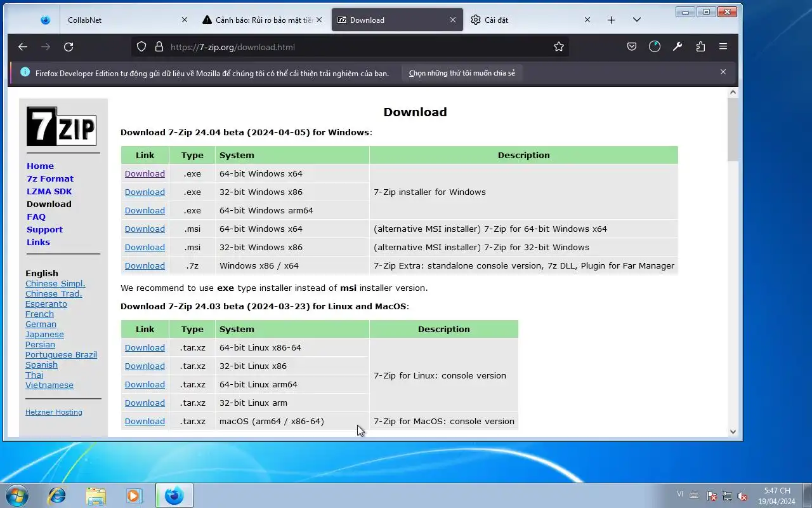Image resolution: width=812 pixels, height=508 pixels.
Task: Download the 64-bit Windows arm64 .exe
Action: [145, 210]
